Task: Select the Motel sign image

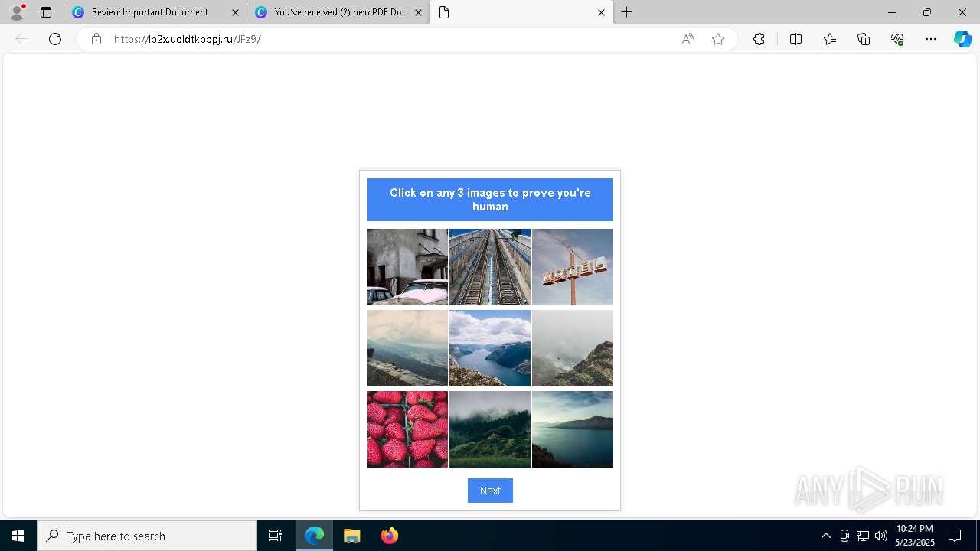Action: 572,267
